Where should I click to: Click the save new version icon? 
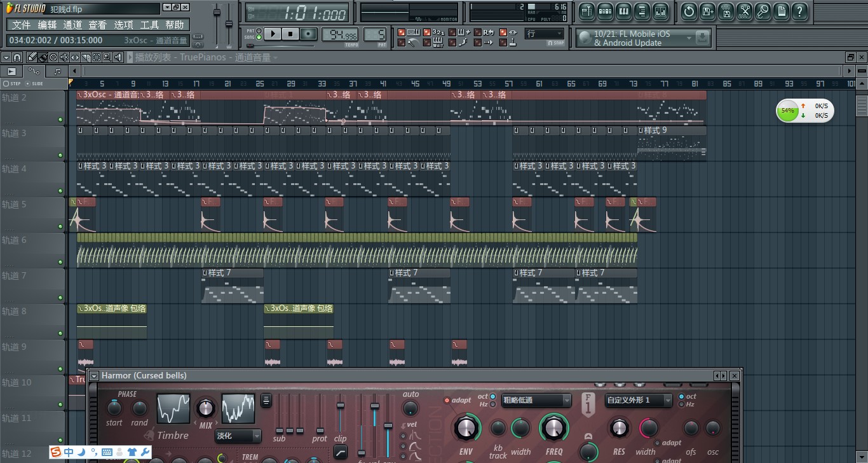click(x=707, y=11)
